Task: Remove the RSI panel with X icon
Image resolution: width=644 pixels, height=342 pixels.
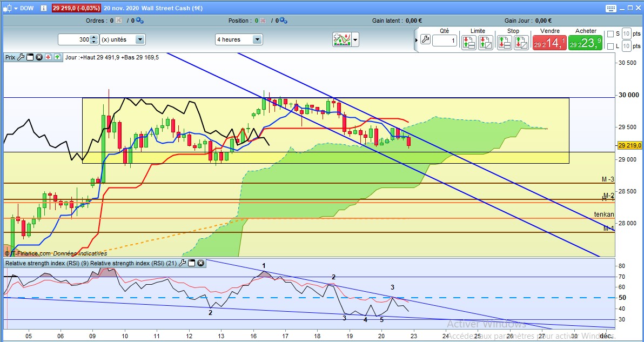Action: (200, 263)
